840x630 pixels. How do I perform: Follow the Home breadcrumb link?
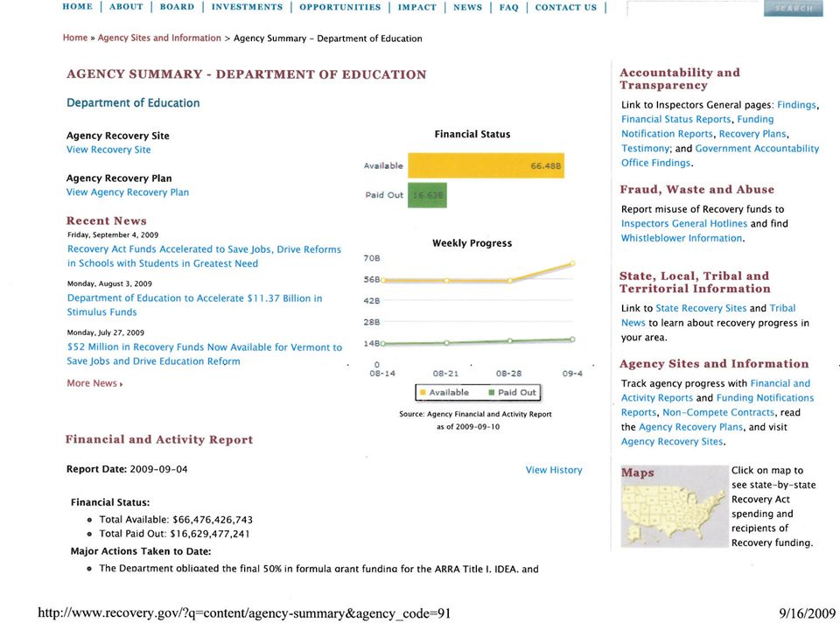[x=75, y=38]
